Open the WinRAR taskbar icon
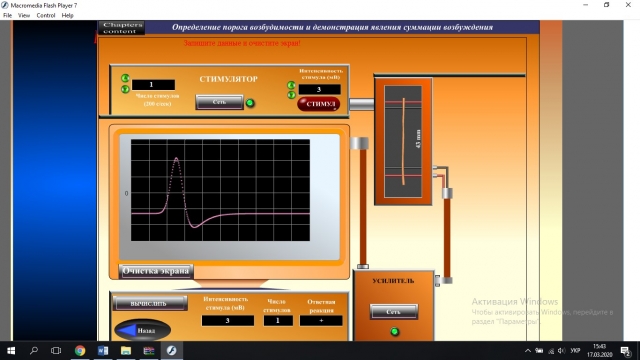640x360 pixels. [x=149, y=351]
